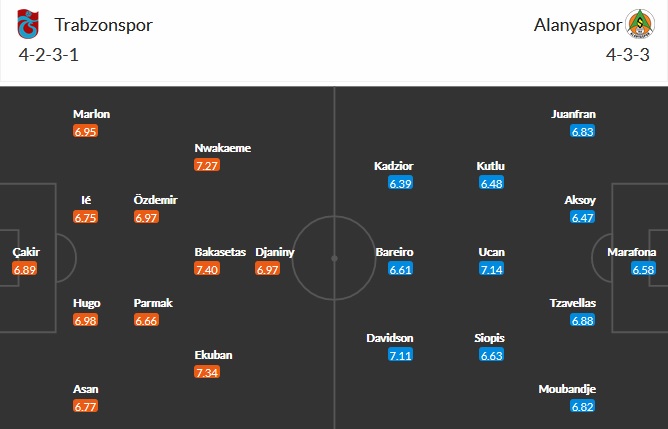The image size is (668, 429).
Task: Select player Nwakaeme on the pitch
Action: 222,148
